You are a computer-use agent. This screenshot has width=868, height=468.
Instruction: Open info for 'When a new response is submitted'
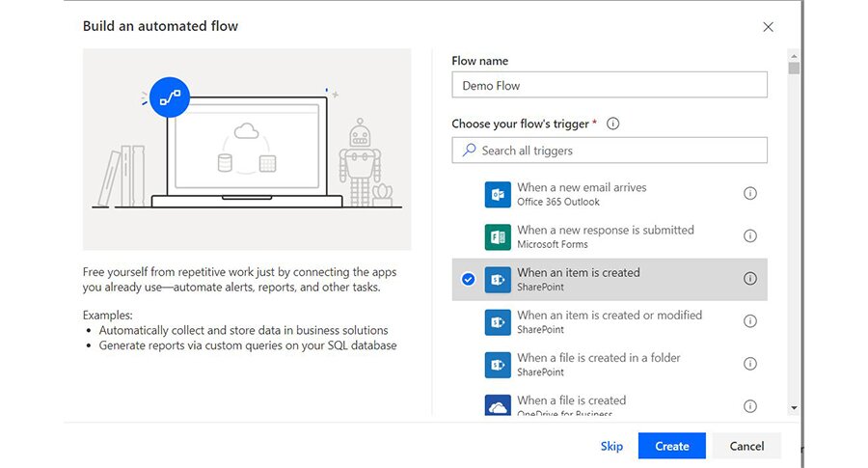(750, 236)
